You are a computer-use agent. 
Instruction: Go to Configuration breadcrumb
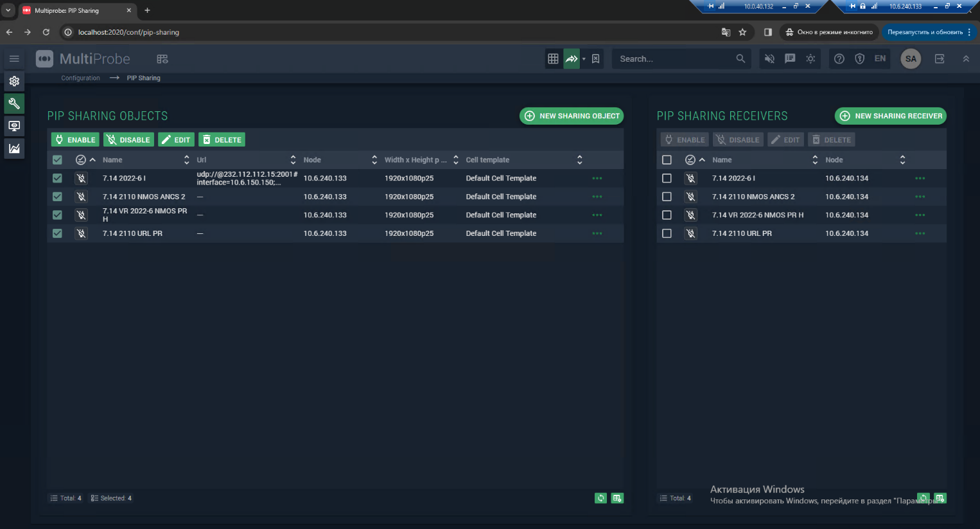pos(80,78)
